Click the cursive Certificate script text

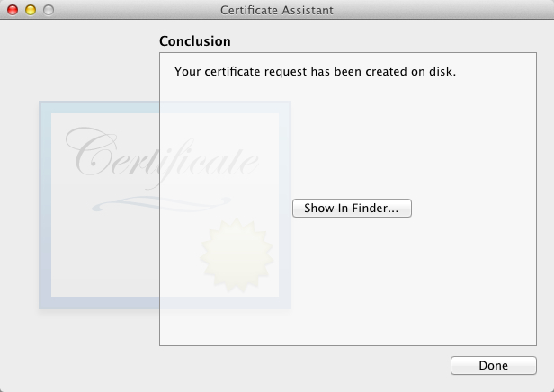point(162,156)
